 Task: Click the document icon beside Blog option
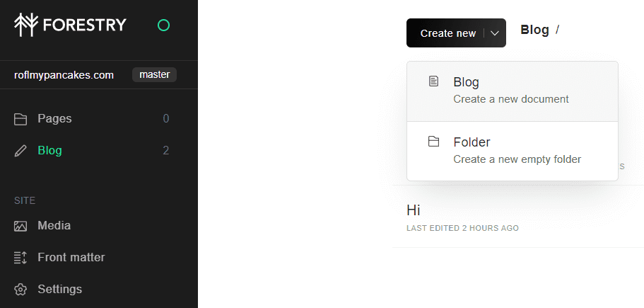[434, 82]
